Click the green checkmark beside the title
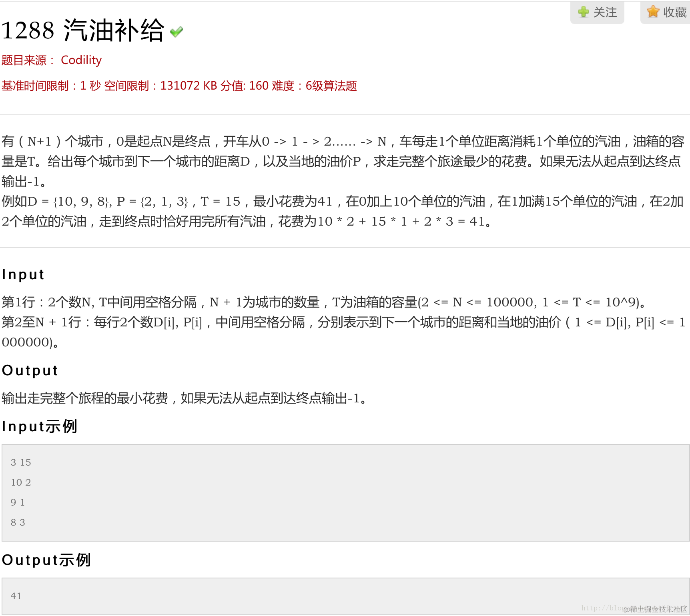Screen dimensions: 690x616 pos(177,32)
